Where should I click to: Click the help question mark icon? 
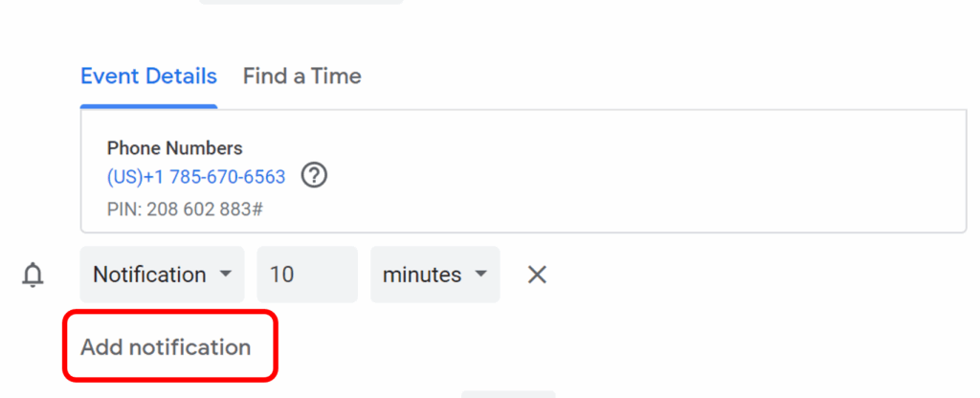(x=314, y=177)
